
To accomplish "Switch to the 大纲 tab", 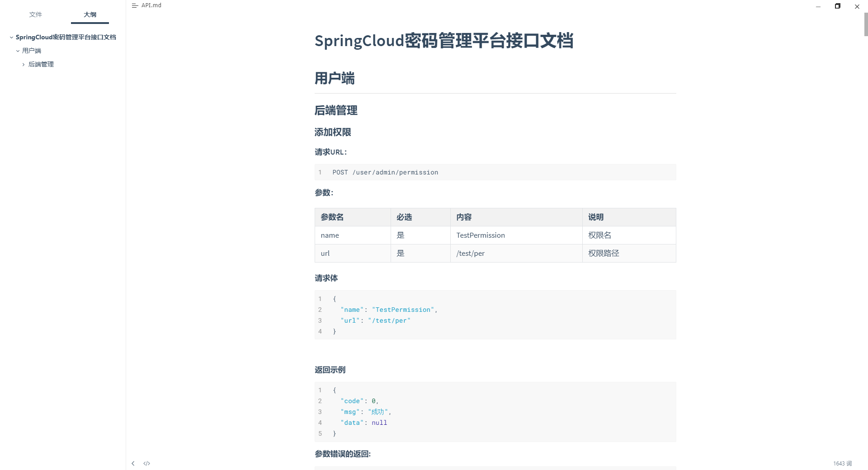I will [90, 14].
